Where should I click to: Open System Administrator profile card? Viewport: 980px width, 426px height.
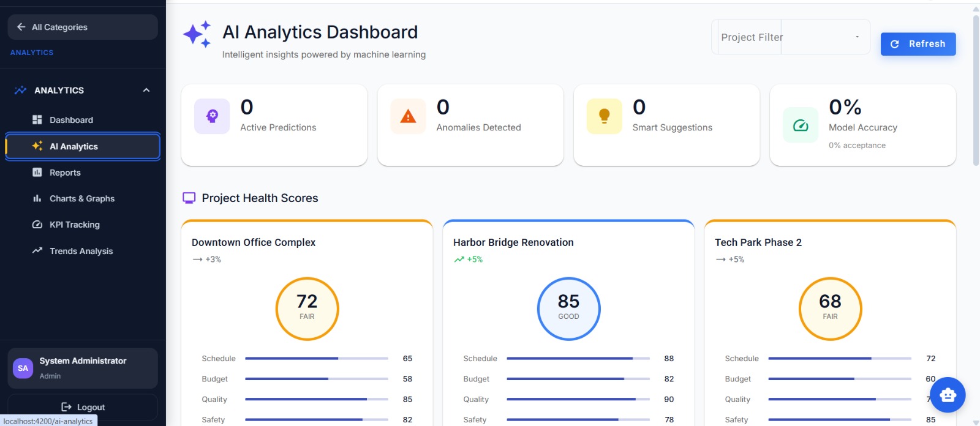click(83, 368)
